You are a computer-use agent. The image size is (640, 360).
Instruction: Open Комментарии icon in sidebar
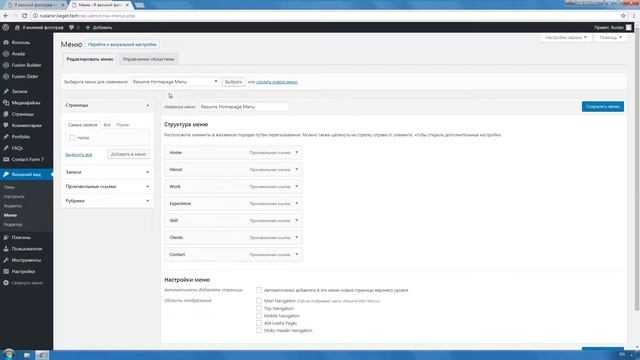[6, 125]
